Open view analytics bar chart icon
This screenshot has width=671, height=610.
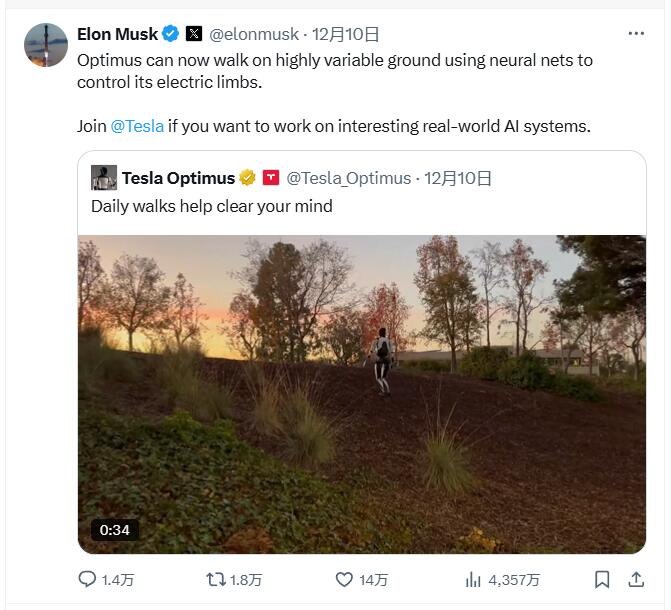tap(474, 579)
